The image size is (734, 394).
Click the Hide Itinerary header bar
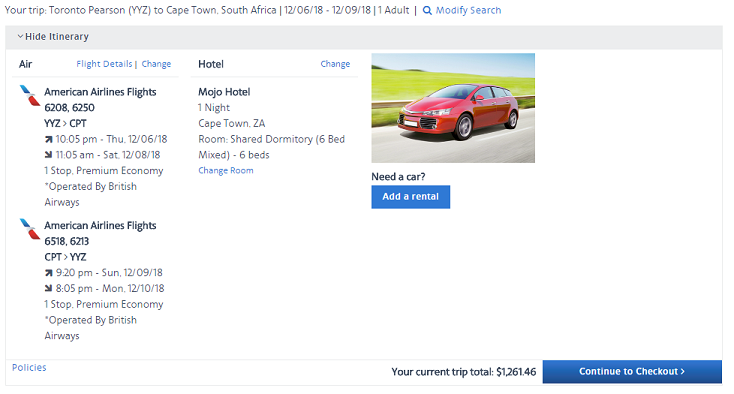(364, 37)
